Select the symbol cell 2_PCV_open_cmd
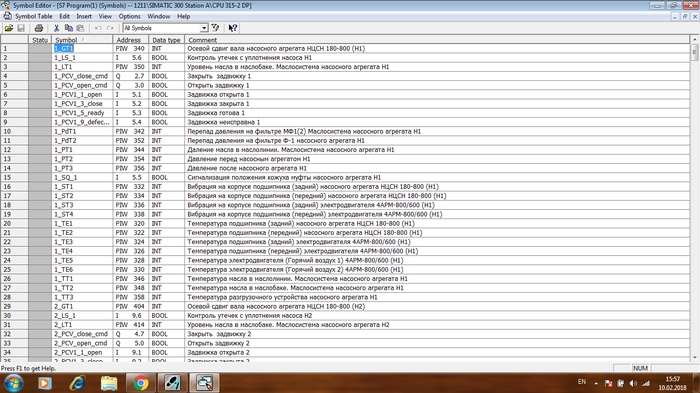 coord(82,343)
